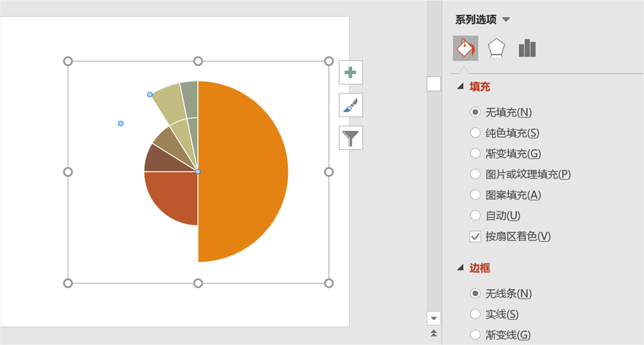Open the Effects pentagon tab

496,49
